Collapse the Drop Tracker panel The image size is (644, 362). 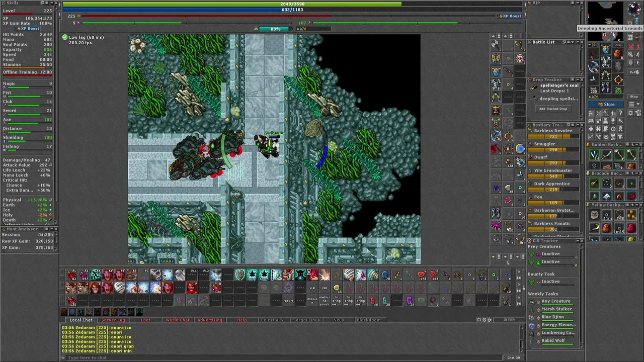[578, 79]
